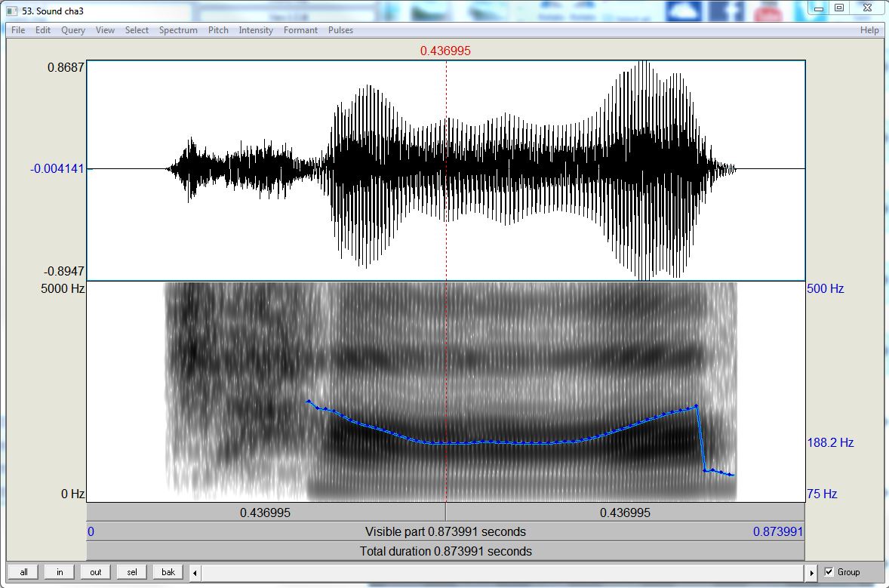Open the Formant menu
889x588 pixels.
point(300,30)
